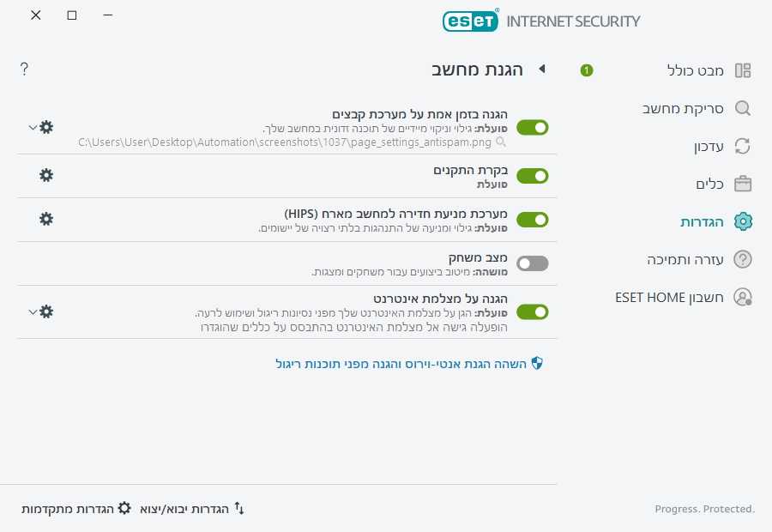Click the Tools (כלים) briefcase icon
The height and width of the screenshot is (532, 772).
(743, 184)
